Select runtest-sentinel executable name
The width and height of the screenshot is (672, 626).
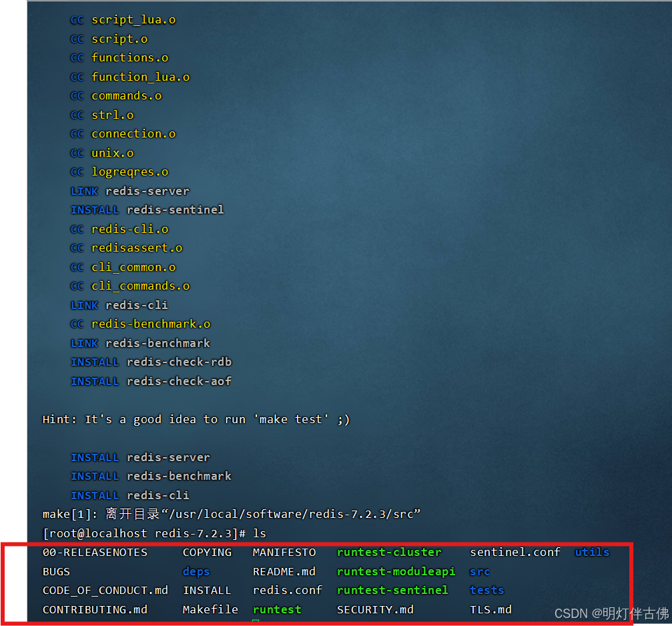(x=392, y=591)
